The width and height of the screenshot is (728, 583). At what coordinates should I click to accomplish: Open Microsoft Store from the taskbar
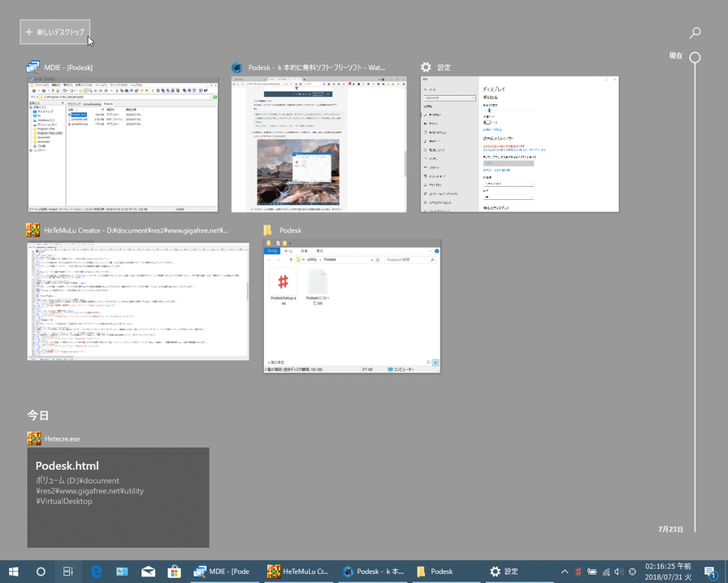(x=174, y=572)
